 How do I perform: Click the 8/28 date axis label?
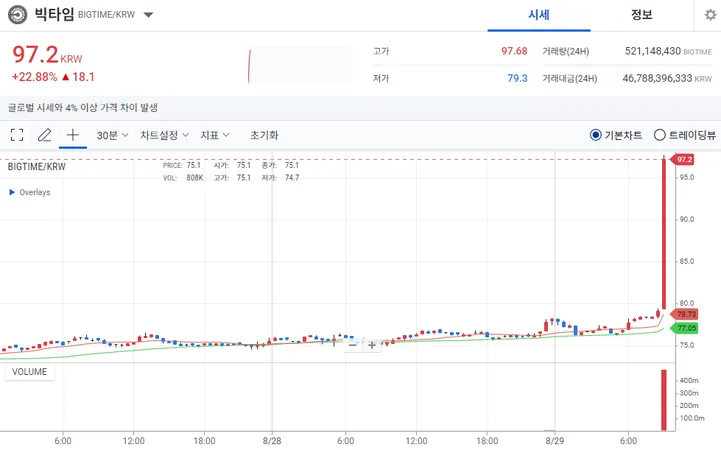[272, 441]
